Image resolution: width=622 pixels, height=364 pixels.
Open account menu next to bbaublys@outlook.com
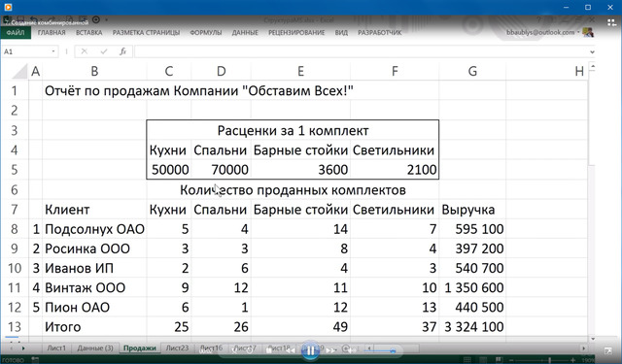(578, 32)
